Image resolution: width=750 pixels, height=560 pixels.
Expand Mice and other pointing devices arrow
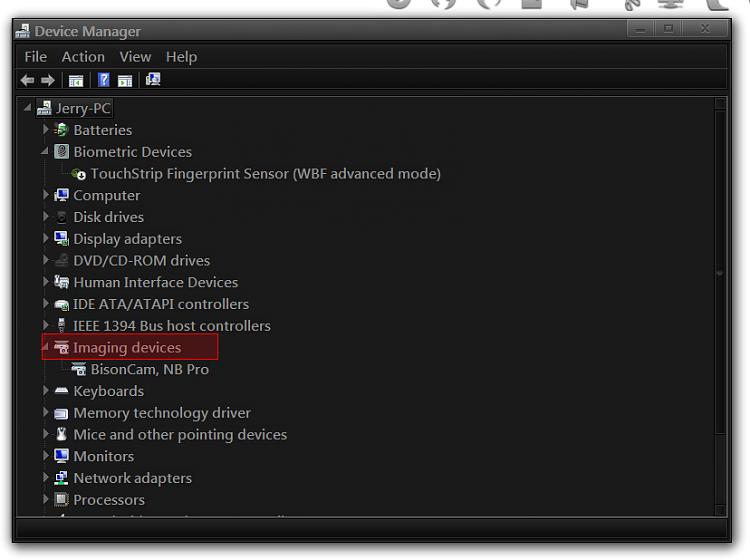pos(46,434)
